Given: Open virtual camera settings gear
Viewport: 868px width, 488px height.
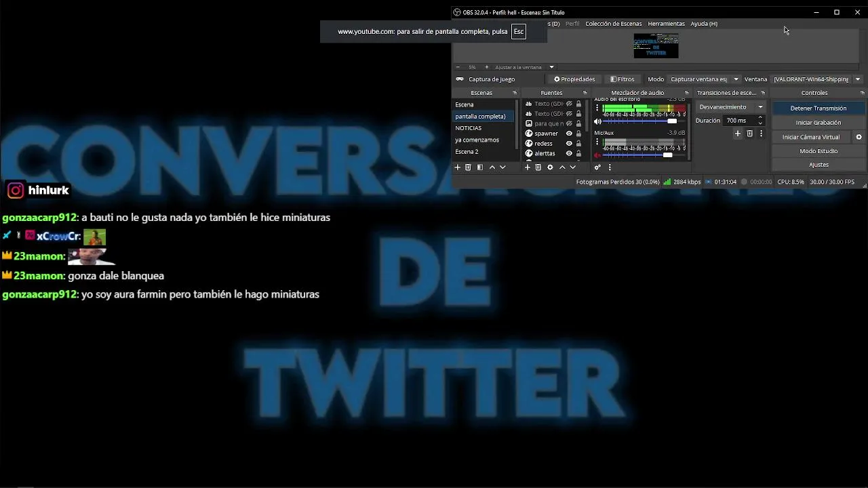Looking at the screenshot, I should 859,137.
